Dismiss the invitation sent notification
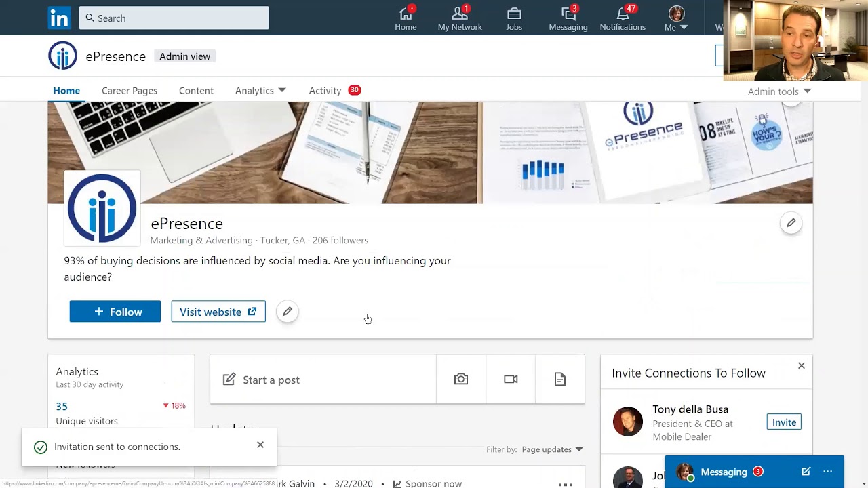 260,445
